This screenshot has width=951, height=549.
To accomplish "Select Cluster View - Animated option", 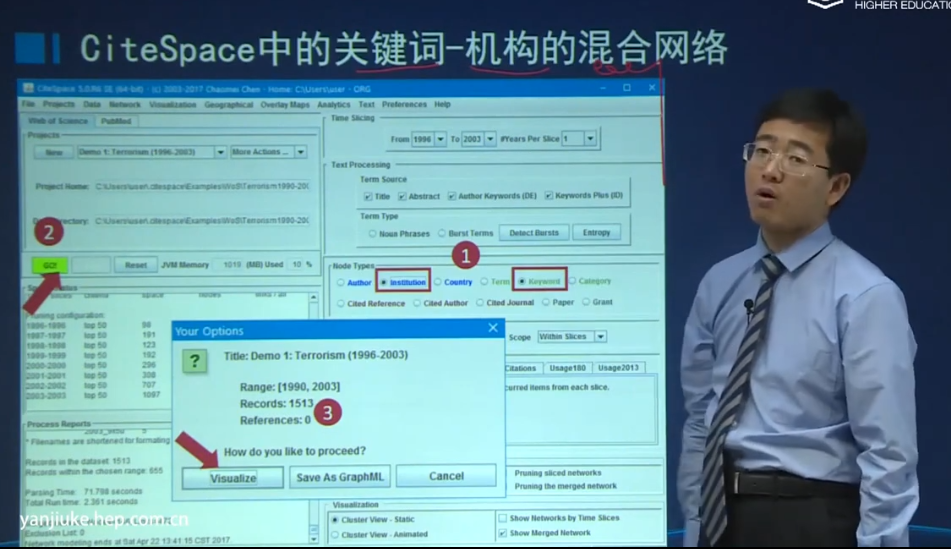I will click(335, 534).
